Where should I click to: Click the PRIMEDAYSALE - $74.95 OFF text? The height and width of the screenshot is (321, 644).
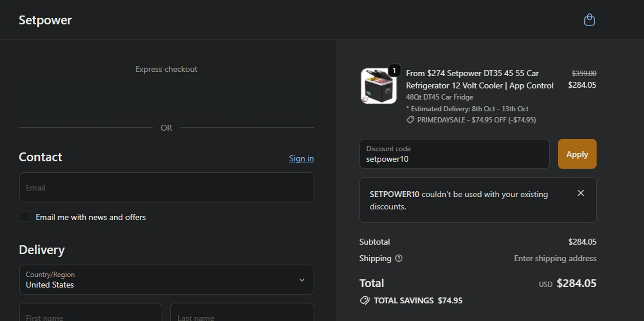point(477,120)
